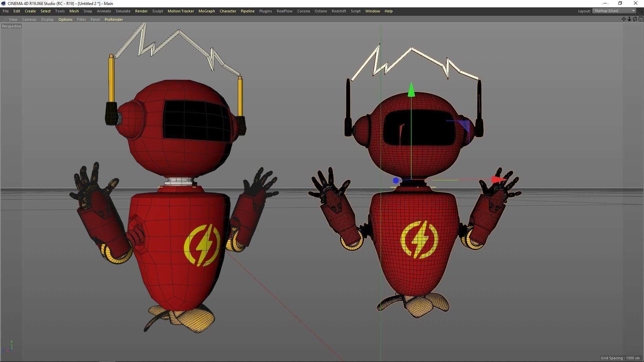The height and width of the screenshot is (362, 644).
Task: Click the Layout: label text
Action: [584, 11]
